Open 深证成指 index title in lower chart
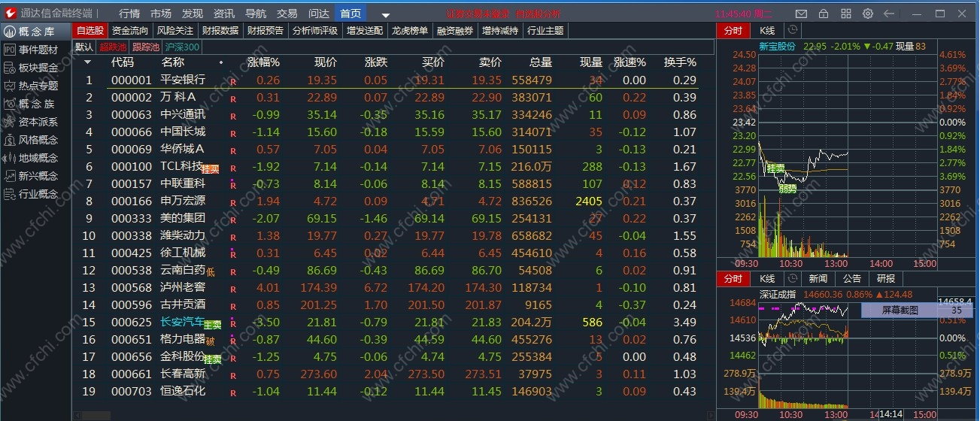Viewport: 980px width, 421px height. click(x=778, y=295)
